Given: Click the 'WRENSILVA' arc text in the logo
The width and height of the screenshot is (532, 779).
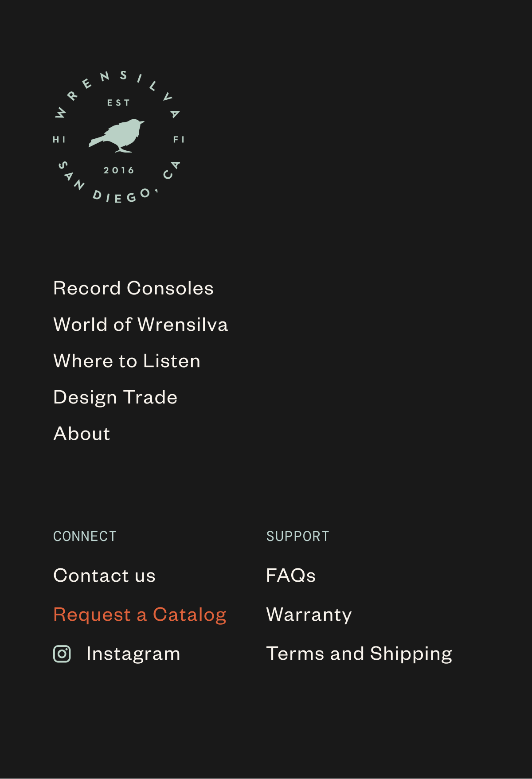Looking at the screenshot, I should [x=117, y=94].
